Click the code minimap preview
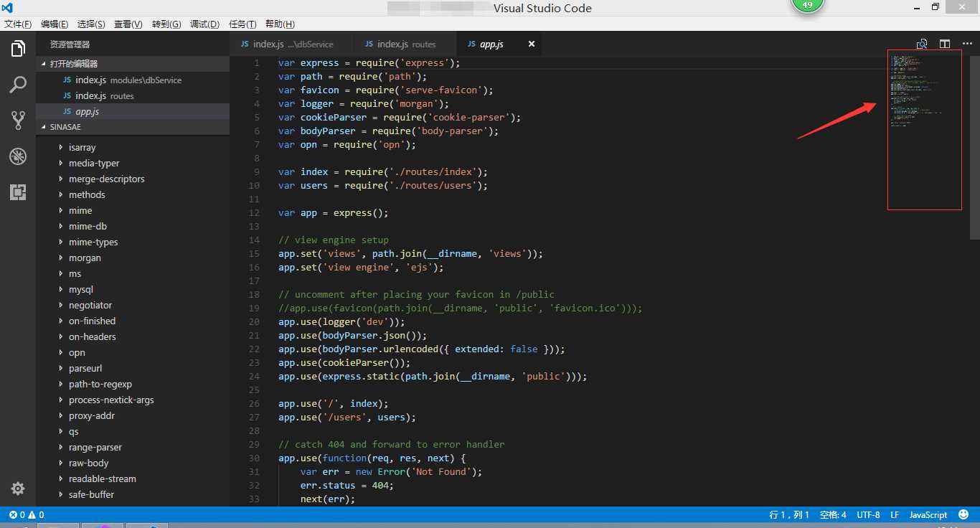The image size is (980, 528). [925, 130]
